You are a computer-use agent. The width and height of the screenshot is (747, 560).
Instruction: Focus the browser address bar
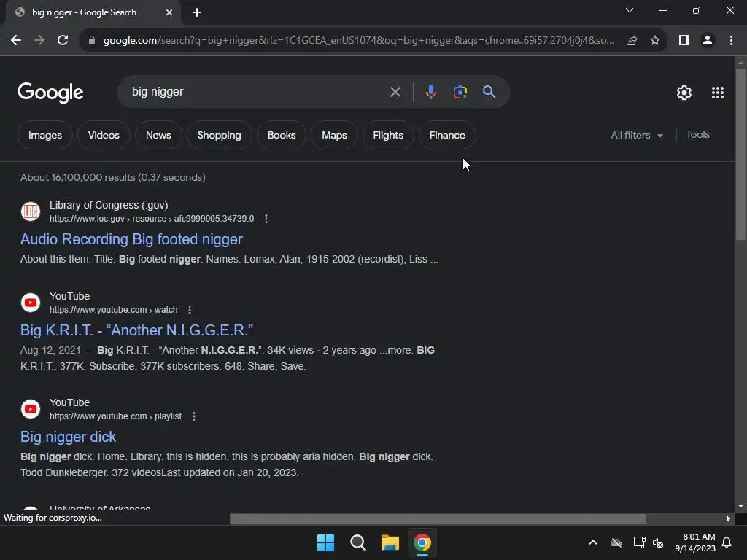tap(358, 41)
